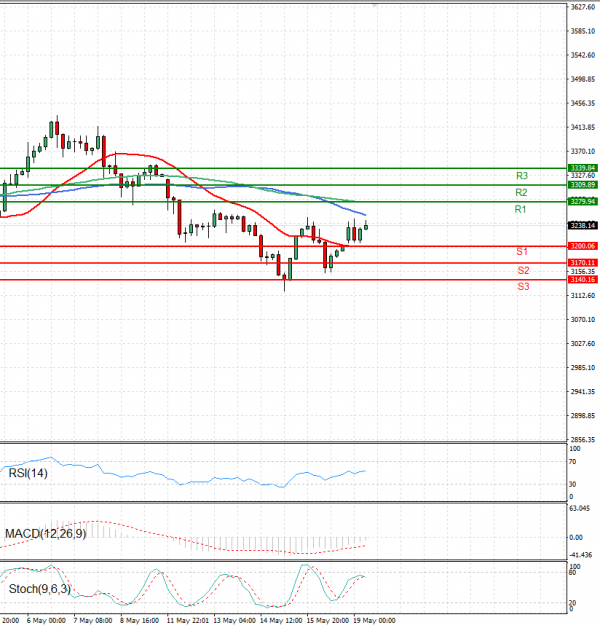Viewport: 600px width, 628px height.
Task: Click the S2 support label
Action: [523, 270]
